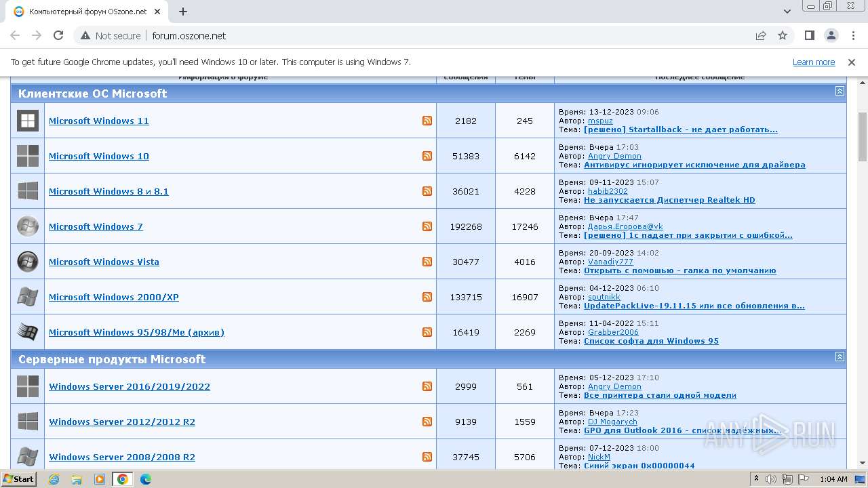The height and width of the screenshot is (488, 868).
Task: Click the Windows 10 forum logo icon
Action: pos(28,156)
